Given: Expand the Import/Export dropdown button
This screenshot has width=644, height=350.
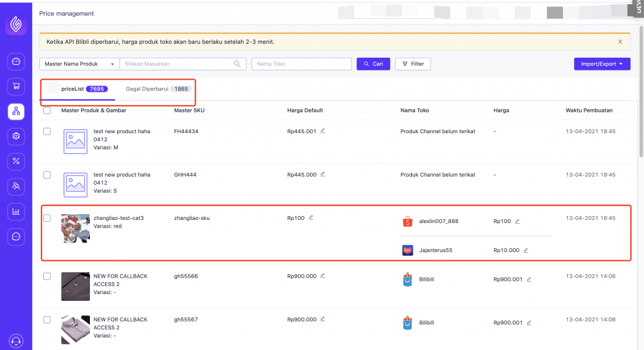Looking at the screenshot, I should point(602,64).
